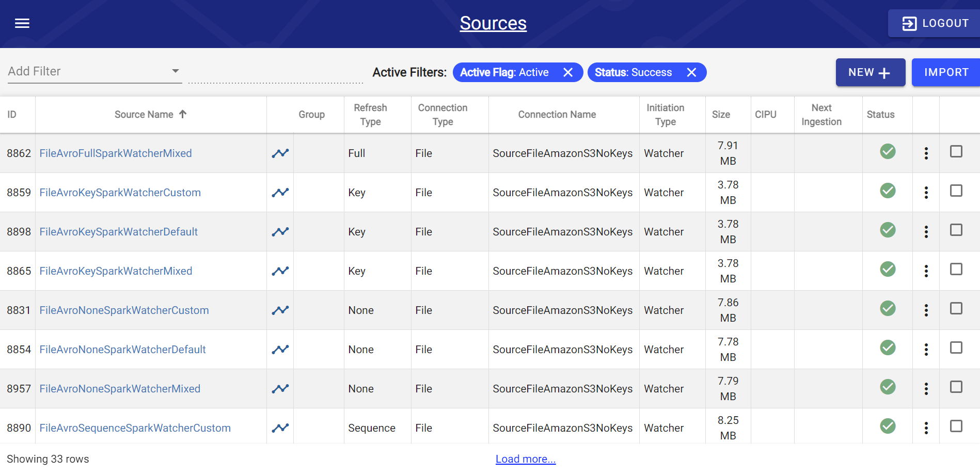980x474 pixels.
Task: Open chart icon for FileAvroKeySparkWatcherCustom
Action: pyautogui.click(x=280, y=193)
